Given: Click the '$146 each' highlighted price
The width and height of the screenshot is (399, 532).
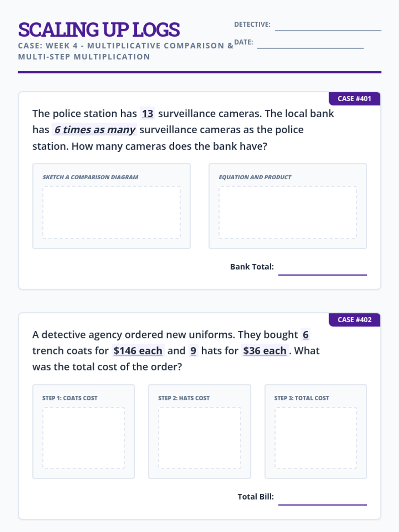Looking at the screenshot, I should pyautogui.click(x=138, y=351).
